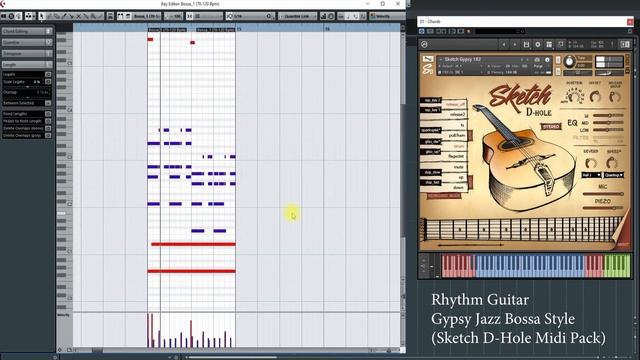Screen dimensions: 640x360
Task: Select the flageolet articulation
Action: click(x=456, y=156)
